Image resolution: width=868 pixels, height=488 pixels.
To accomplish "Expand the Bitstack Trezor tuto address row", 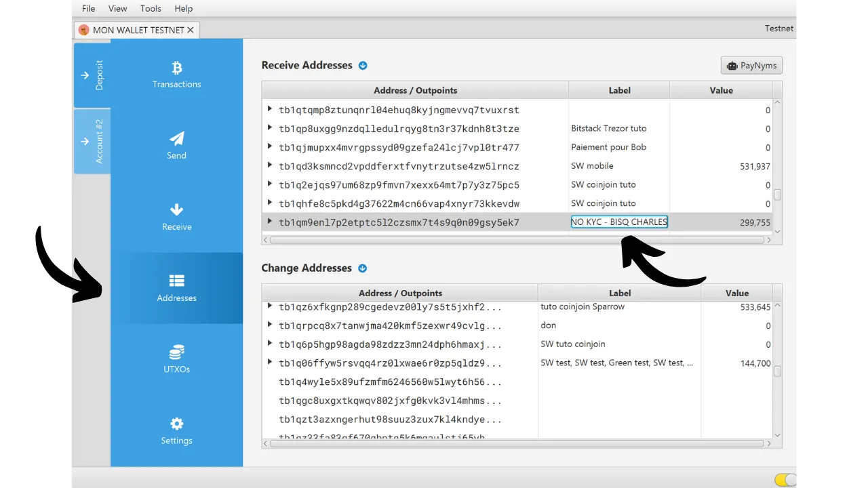I will pyautogui.click(x=270, y=129).
